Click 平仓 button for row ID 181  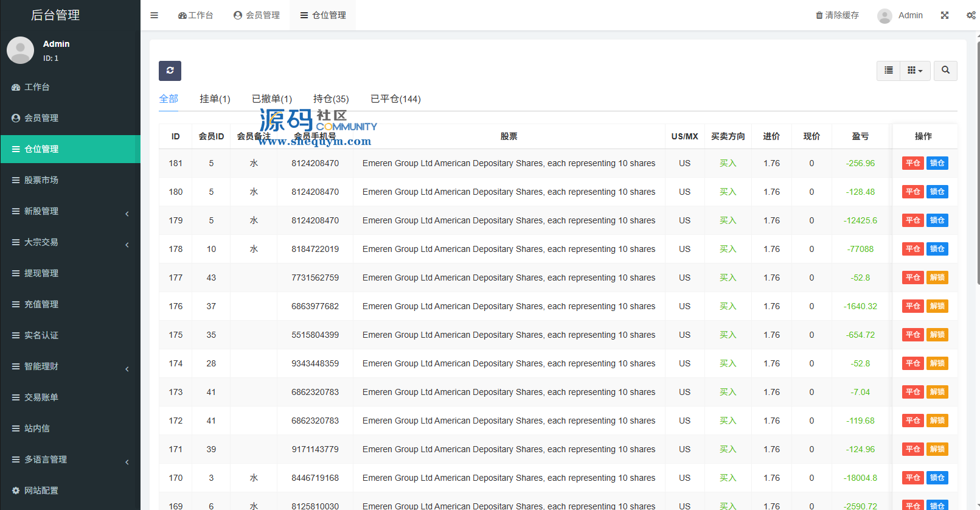click(x=912, y=163)
